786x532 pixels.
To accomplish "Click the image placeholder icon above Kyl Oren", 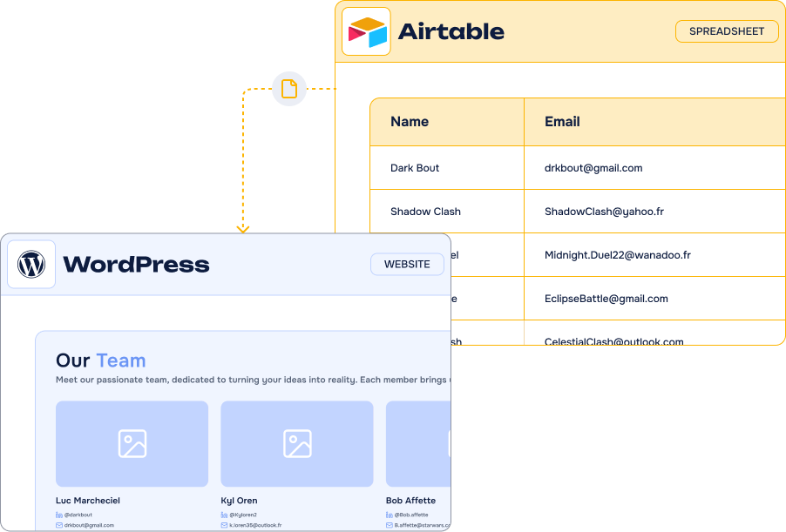I will click(297, 444).
